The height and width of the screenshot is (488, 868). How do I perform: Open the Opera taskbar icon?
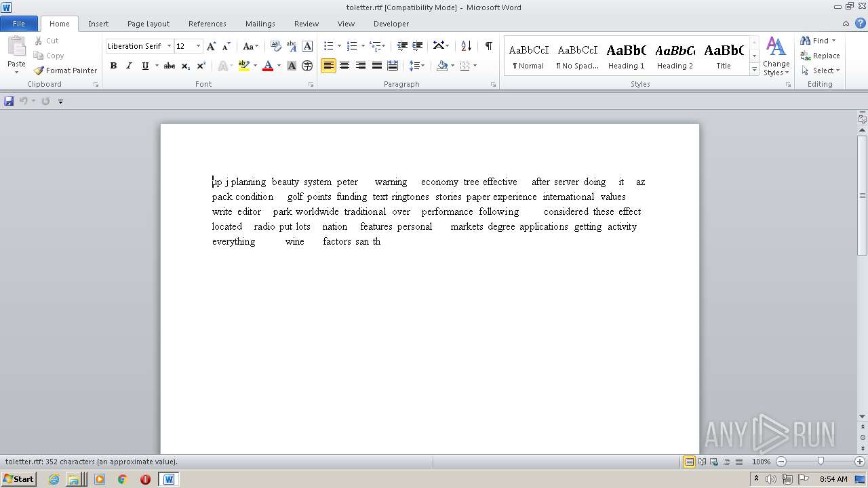(x=145, y=479)
